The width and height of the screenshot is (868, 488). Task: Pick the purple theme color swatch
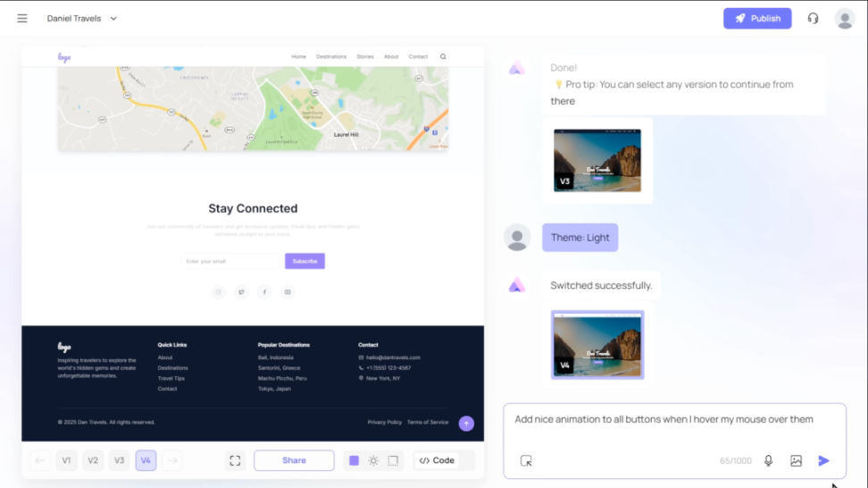[x=355, y=460]
